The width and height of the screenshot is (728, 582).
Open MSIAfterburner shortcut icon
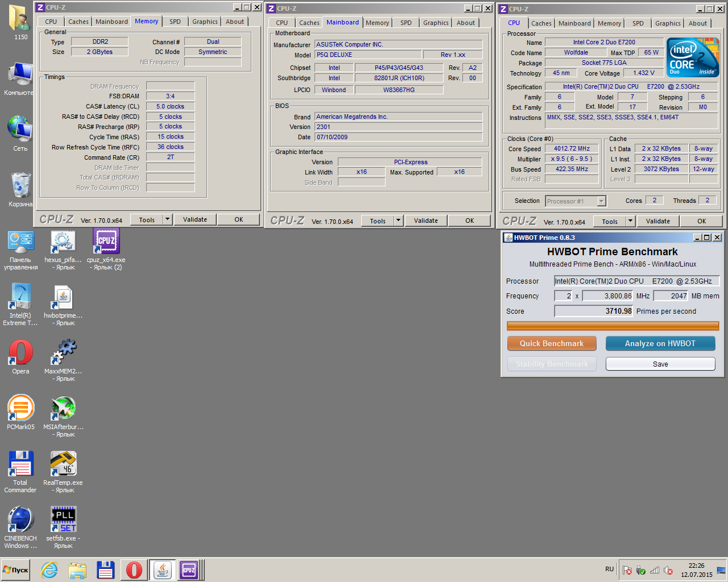[63, 417]
